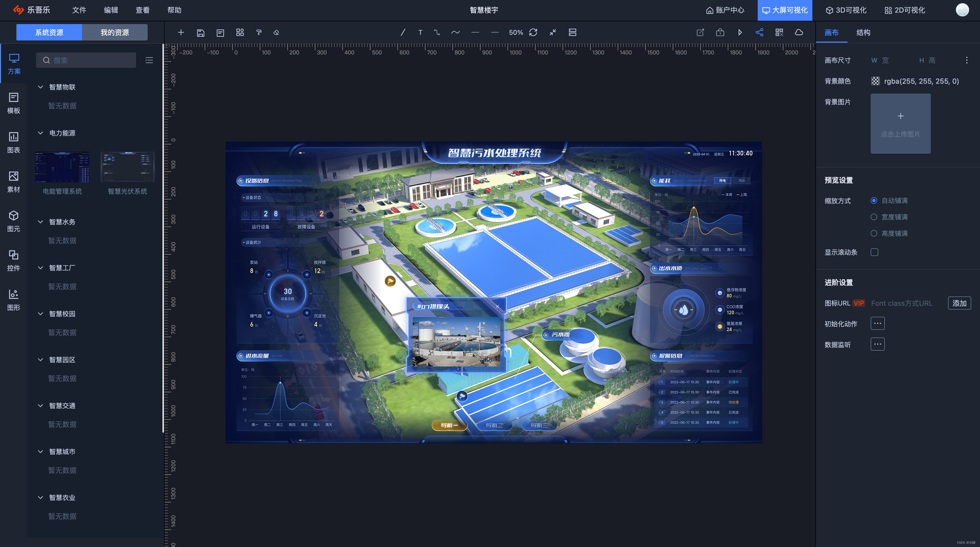Select the text tool T icon
The image size is (980, 547).
420,33
